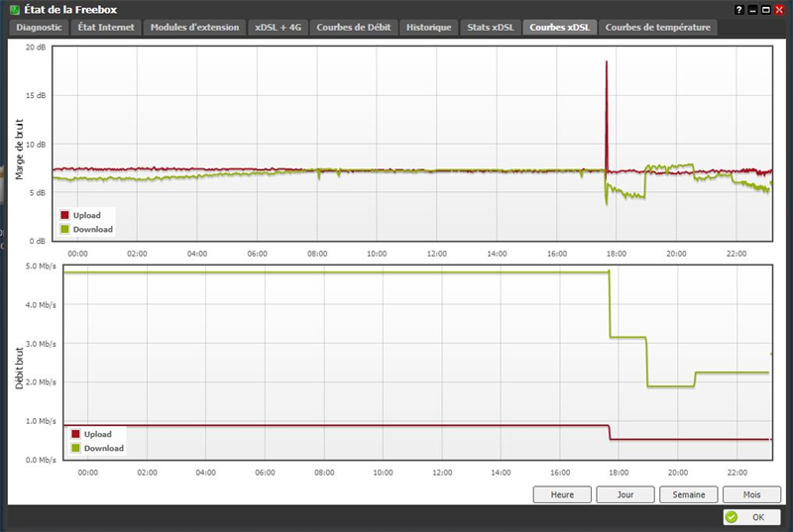Click red Upload swatch in Marge de bruit legend
This screenshot has height=532, width=793.
tap(65, 215)
